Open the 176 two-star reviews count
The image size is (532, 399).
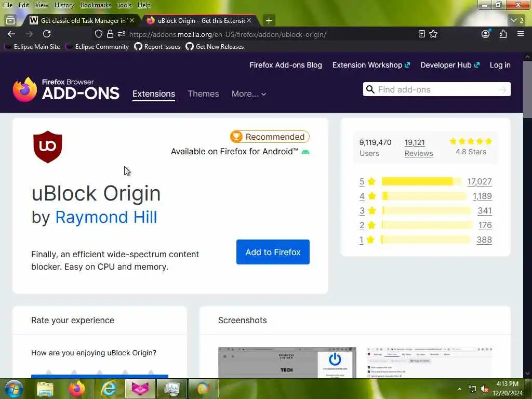click(x=485, y=225)
